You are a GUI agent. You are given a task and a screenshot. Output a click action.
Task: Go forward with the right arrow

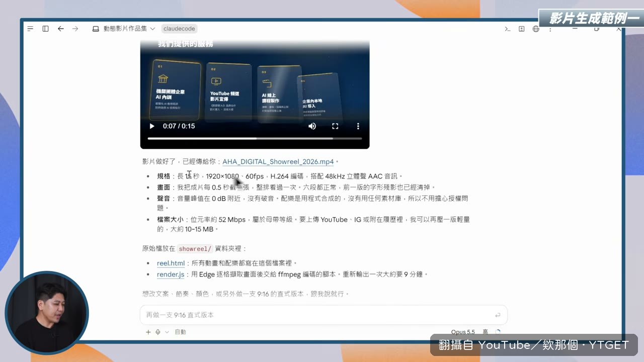75,29
